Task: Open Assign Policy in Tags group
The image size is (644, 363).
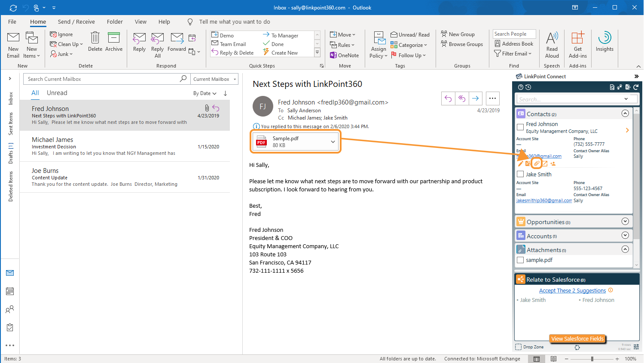Action: pos(378,45)
